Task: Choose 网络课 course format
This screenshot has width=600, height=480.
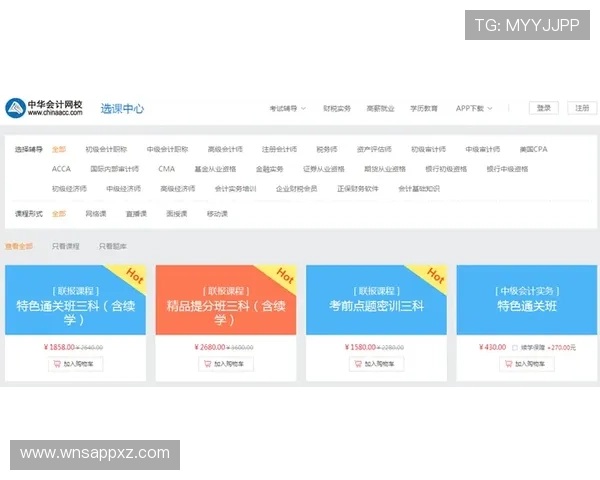Action: pyautogui.click(x=96, y=214)
